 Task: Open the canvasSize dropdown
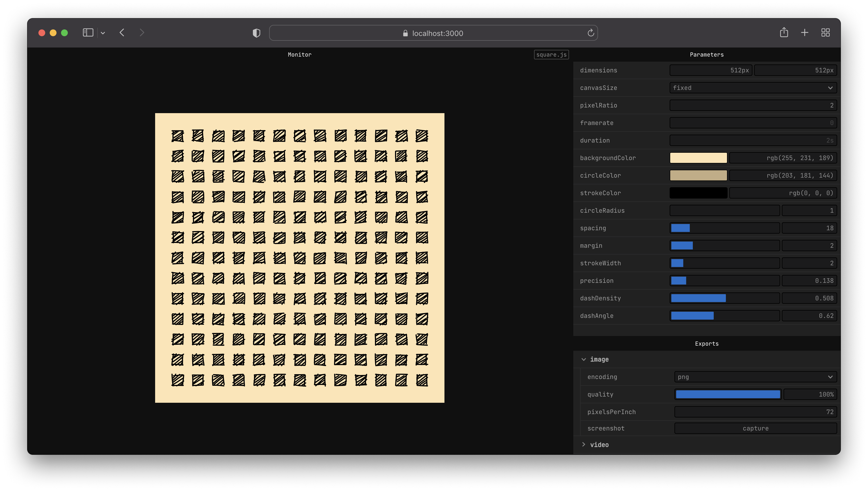[753, 88]
